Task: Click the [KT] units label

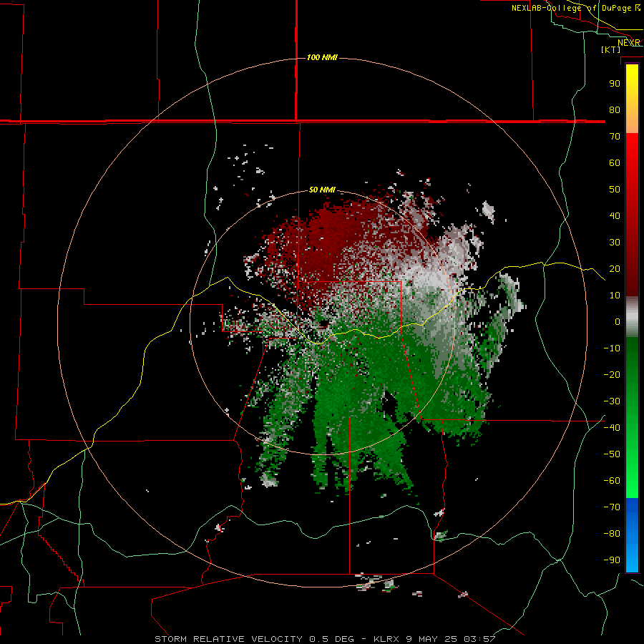Action: pyautogui.click(x=611, y=49)
